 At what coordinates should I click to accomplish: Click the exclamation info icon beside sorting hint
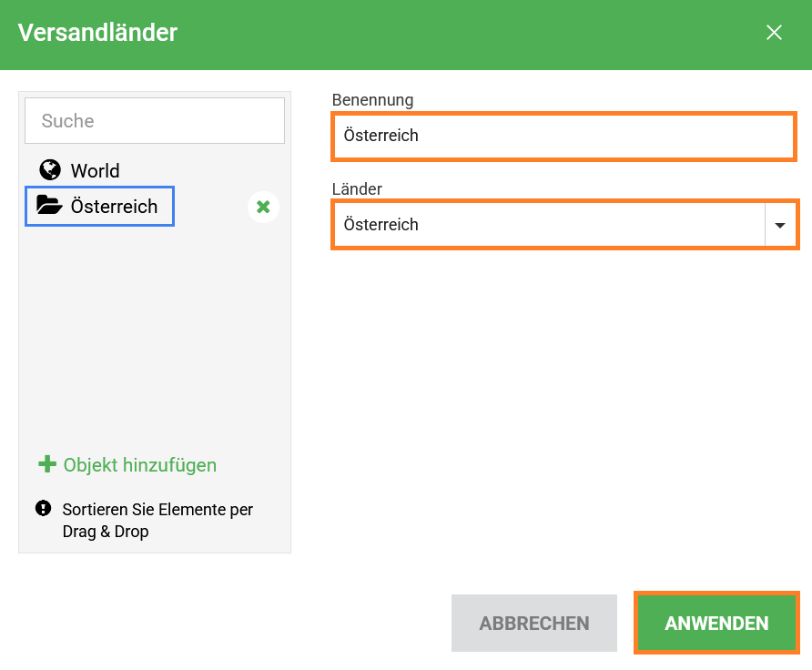[43, 508]
